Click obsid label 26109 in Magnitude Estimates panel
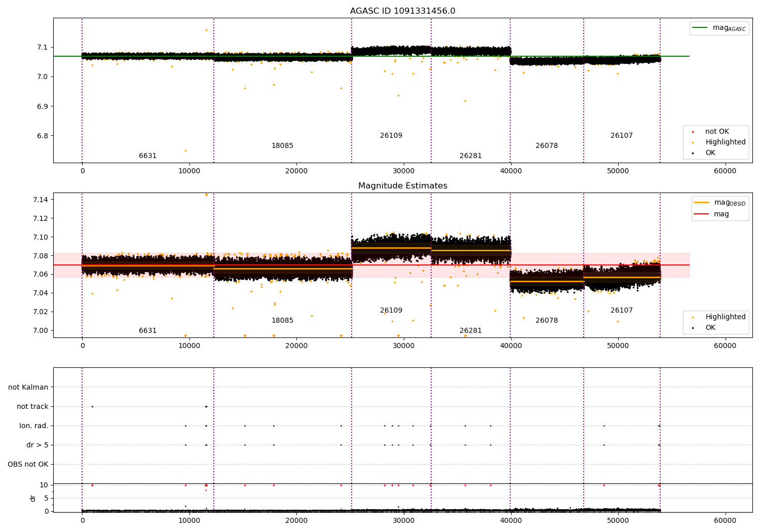This screenshot has width=760, height=532. (391, 311)
